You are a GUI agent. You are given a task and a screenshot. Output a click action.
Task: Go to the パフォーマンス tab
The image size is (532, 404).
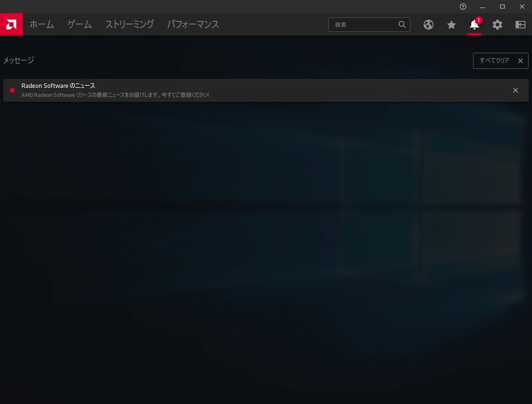pyautogui.click(x=193, y=24)
